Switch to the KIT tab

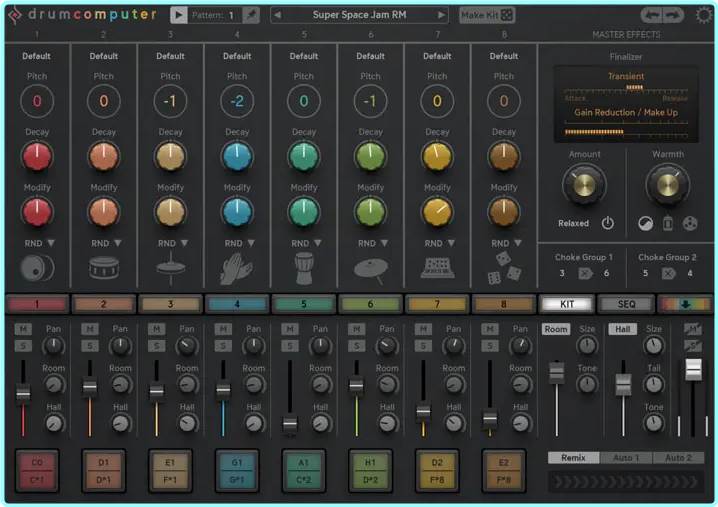click(x=567, y=304)
